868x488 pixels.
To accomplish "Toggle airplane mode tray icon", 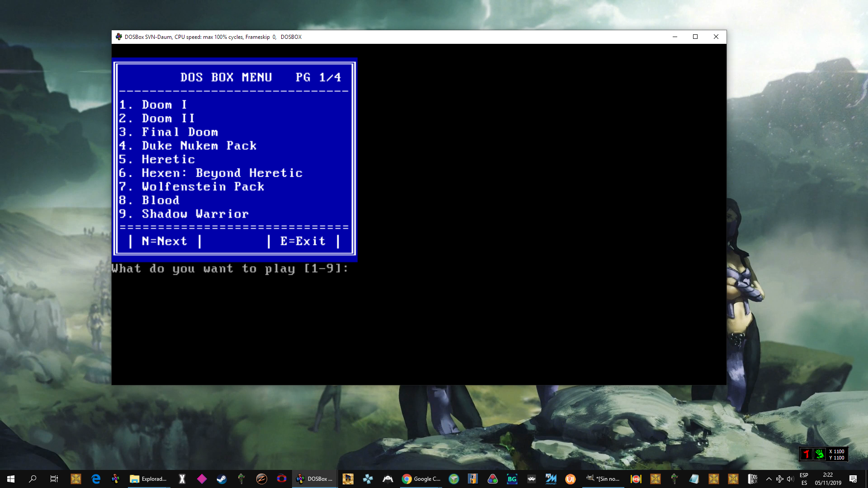I will coord(780,479).
